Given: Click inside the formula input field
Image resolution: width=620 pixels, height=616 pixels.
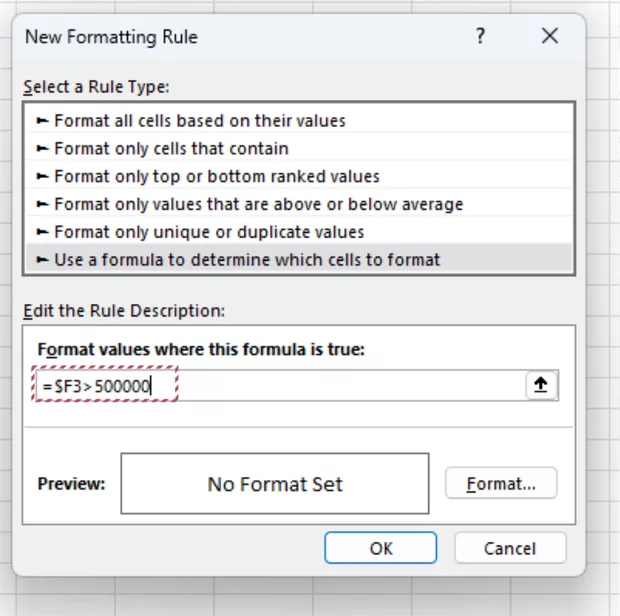Looking at the screenshot, I should click(x=340, y=386).
